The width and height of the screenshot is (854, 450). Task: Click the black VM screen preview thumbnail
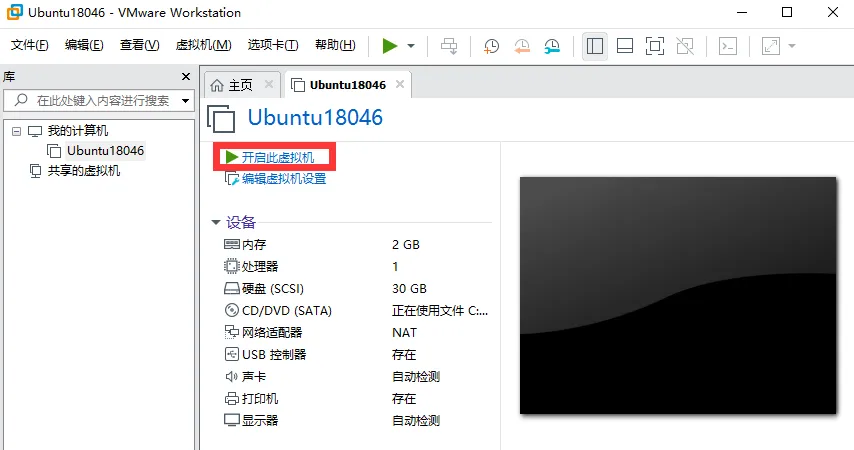[678, 295]
